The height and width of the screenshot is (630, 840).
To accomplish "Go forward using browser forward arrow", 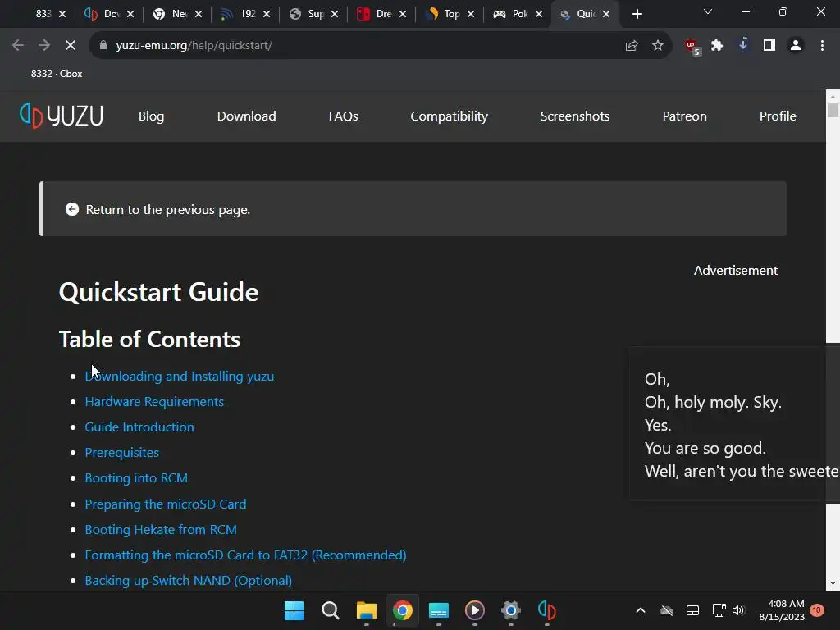I will (44, 46).
